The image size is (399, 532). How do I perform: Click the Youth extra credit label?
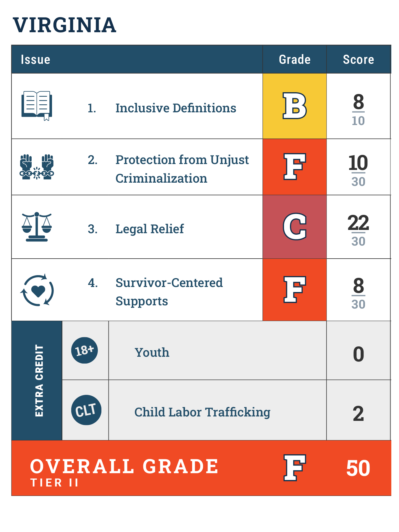point(152,353)
